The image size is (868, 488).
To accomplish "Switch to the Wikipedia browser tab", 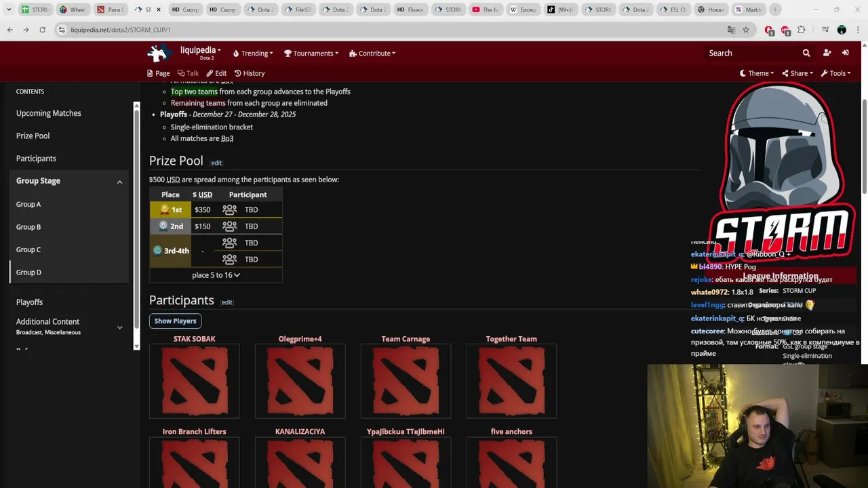I will [x=523, y=9].
